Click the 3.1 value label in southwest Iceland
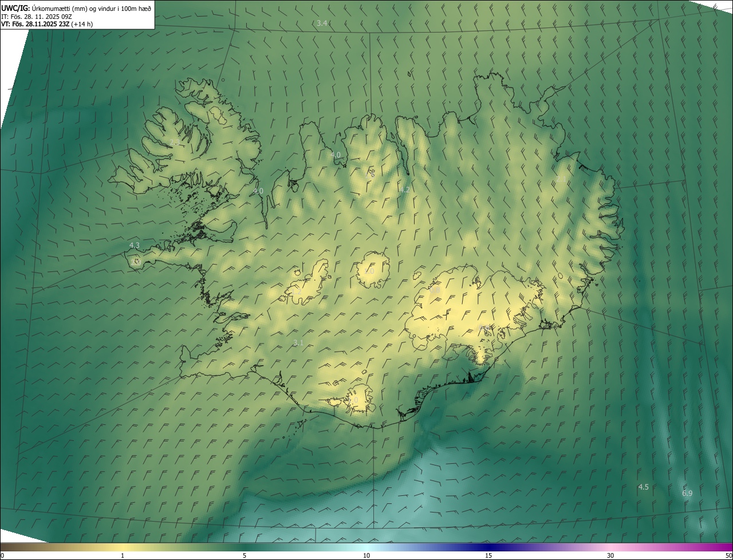Viewport: 733px width, 560px height. click(298, 342)
